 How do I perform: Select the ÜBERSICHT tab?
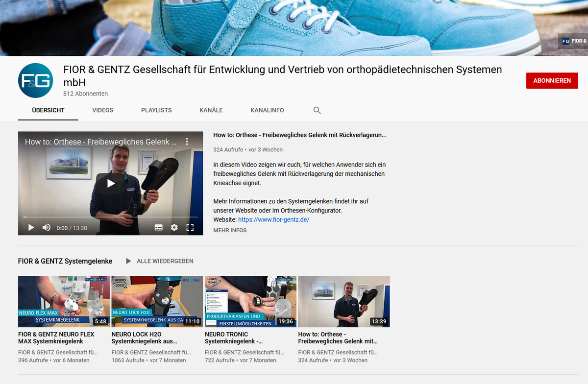48,110
